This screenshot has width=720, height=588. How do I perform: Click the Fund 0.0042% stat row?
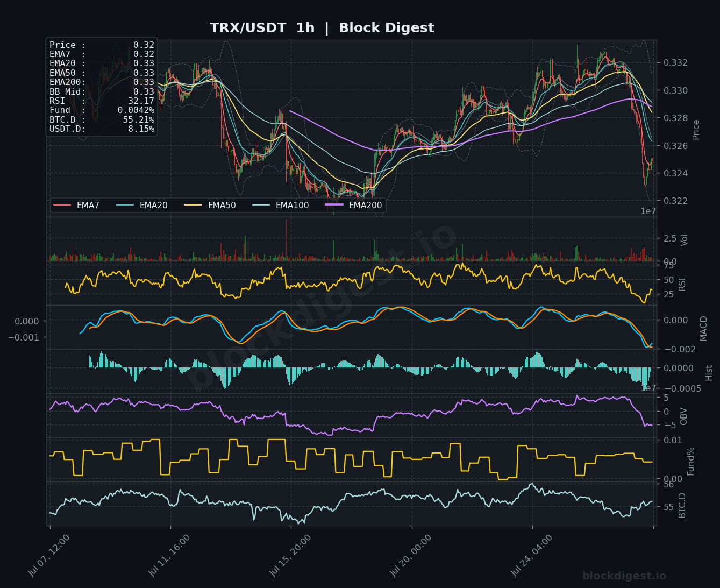[102, 110]
